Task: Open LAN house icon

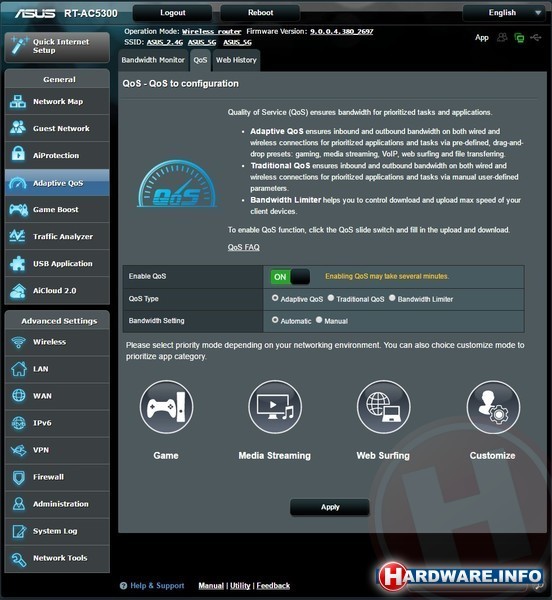Action: click(18, 369)
